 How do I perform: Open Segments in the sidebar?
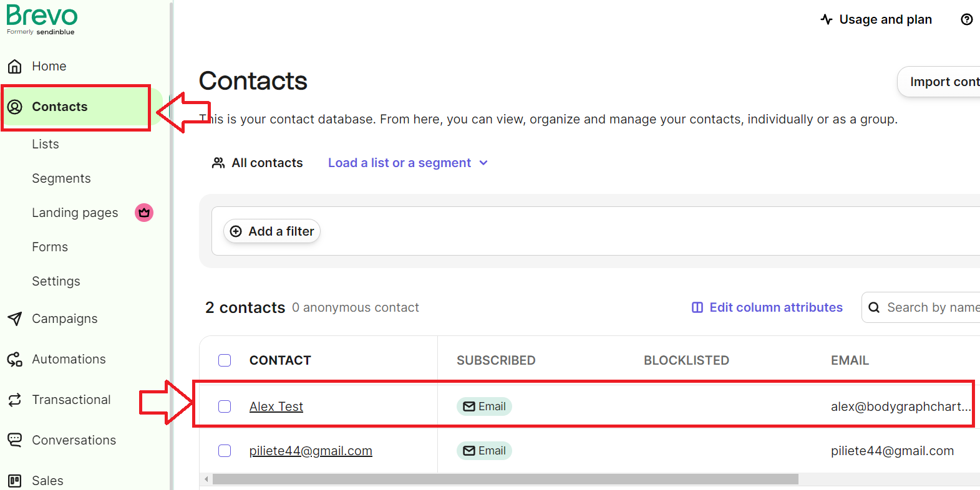tap(61, 178)
